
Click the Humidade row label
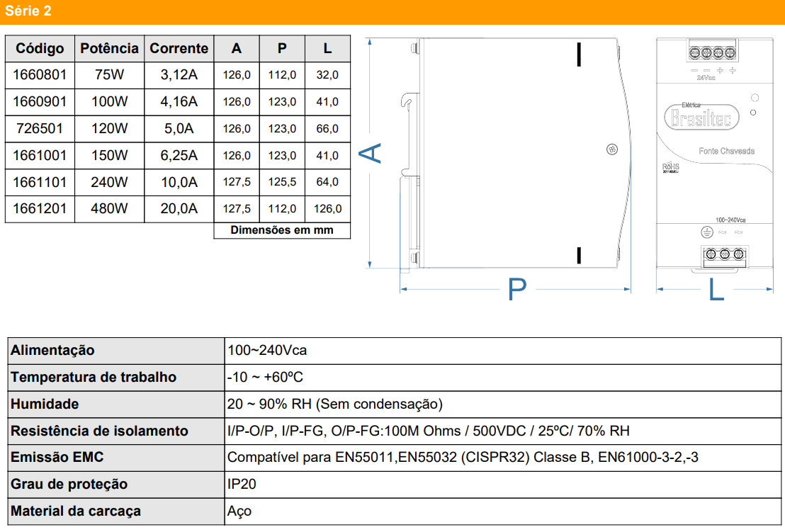[x=45, y=404]
